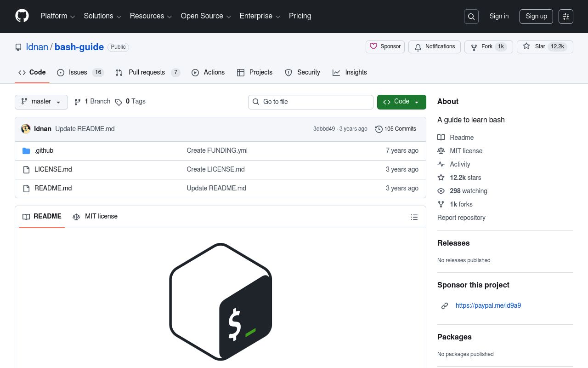This screenshot has width=588, height=368.
Task: Expand the Platform menu in header
Action: pos(57,16)
